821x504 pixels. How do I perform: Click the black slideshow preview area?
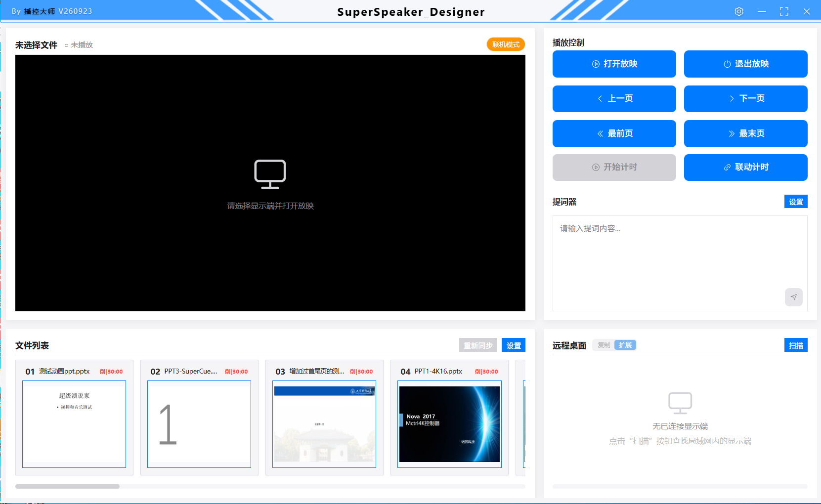(x=270, y=183)
